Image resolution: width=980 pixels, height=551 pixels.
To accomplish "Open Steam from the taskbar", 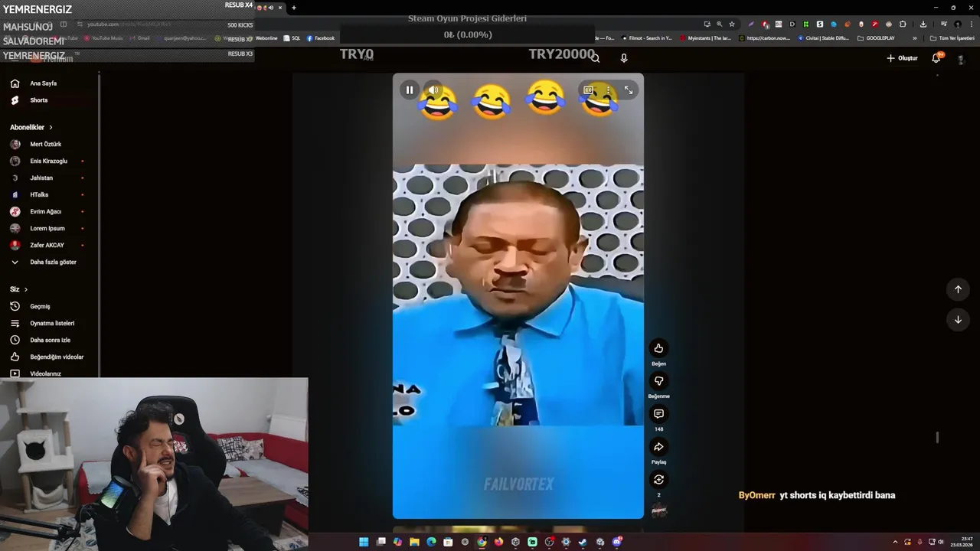I will point(583,542).
